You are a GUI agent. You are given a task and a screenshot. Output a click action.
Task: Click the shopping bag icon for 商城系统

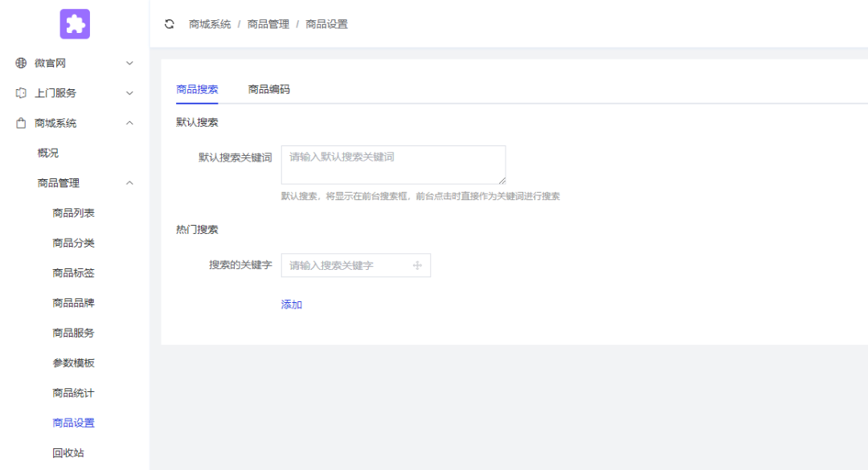[22, 123]
